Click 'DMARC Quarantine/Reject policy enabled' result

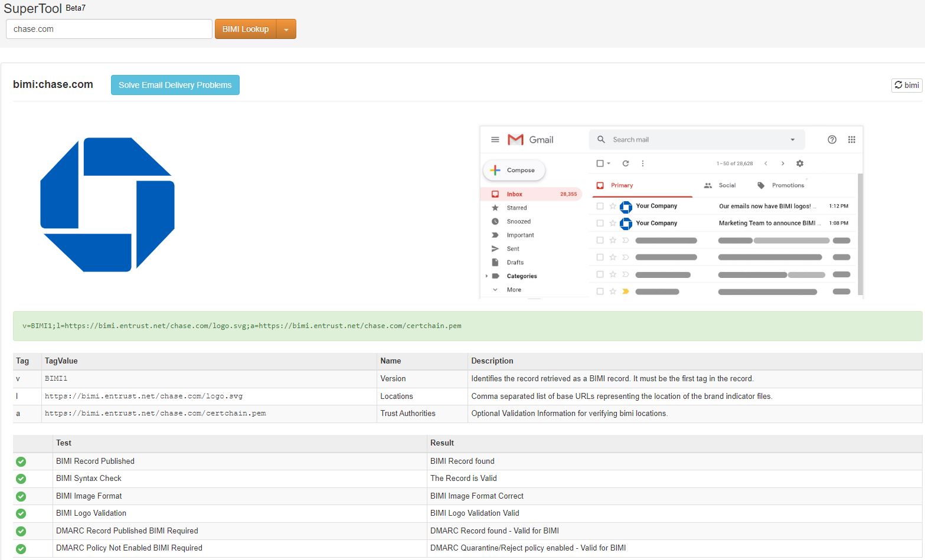pyautogui.click(x=528, y=548)
